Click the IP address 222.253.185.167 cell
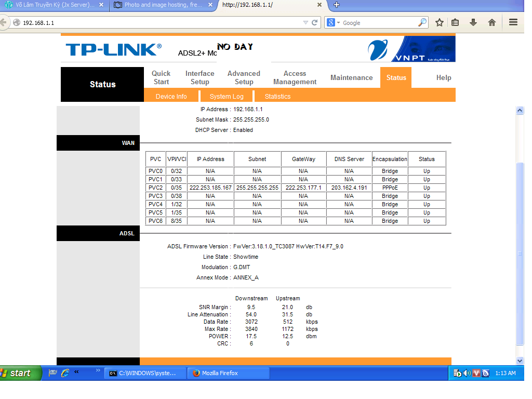532x399 pixels. tap(210, 188)
